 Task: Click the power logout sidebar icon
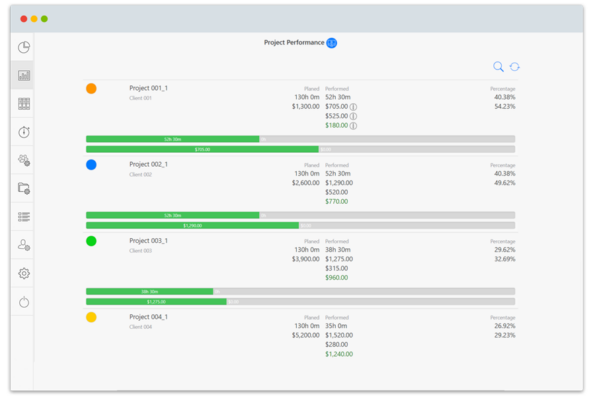(x=24, y=302)
